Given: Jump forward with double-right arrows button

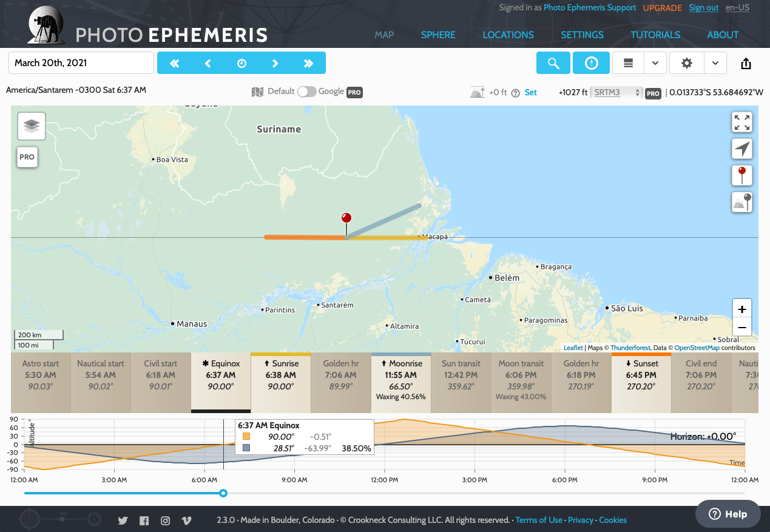Looking at the screenshot, I should 308,63.
